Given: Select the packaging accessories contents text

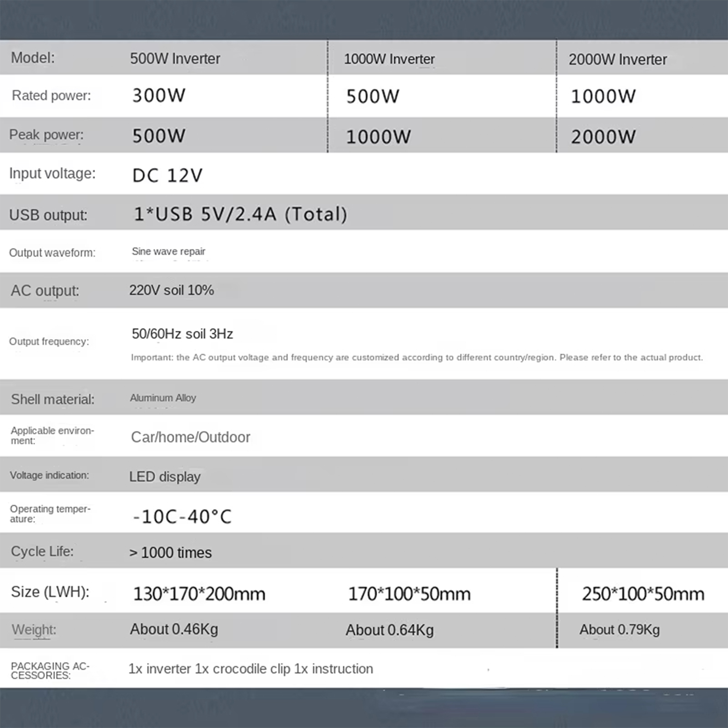Looking at the screenshot, I should coord(251,669).
